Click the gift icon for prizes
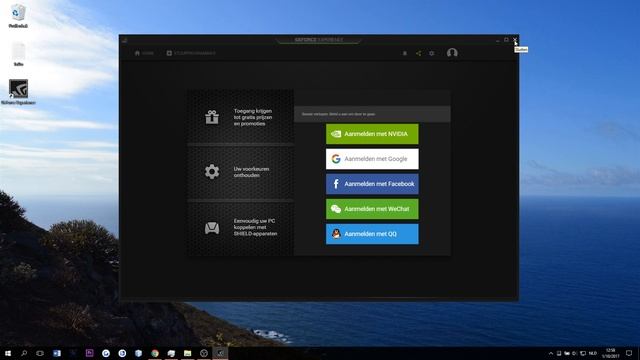Screen dimensions: 640x360 (x=212, y=117)
